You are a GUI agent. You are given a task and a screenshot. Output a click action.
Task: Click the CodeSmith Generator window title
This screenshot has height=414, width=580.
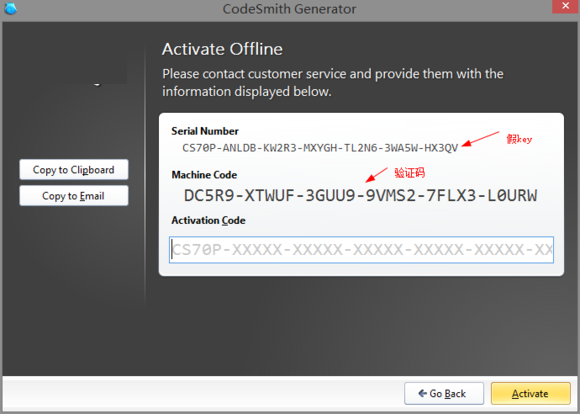[289, 9]
